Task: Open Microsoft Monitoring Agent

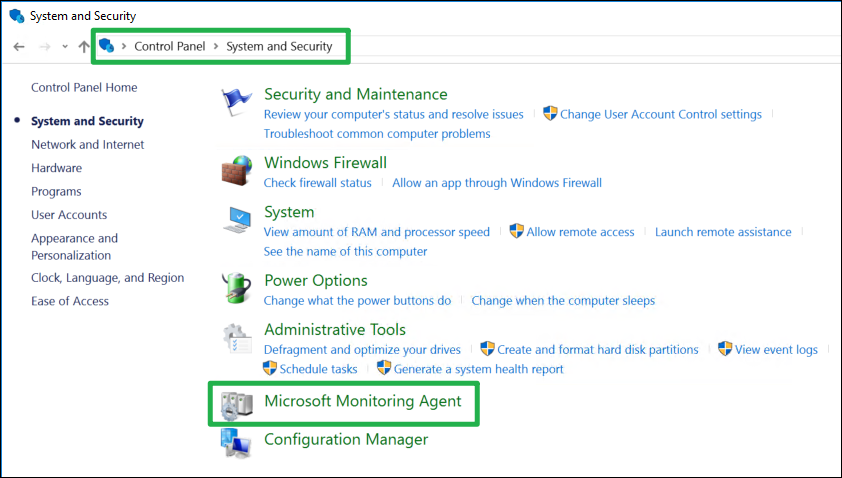Action: (x=363, y=401)
